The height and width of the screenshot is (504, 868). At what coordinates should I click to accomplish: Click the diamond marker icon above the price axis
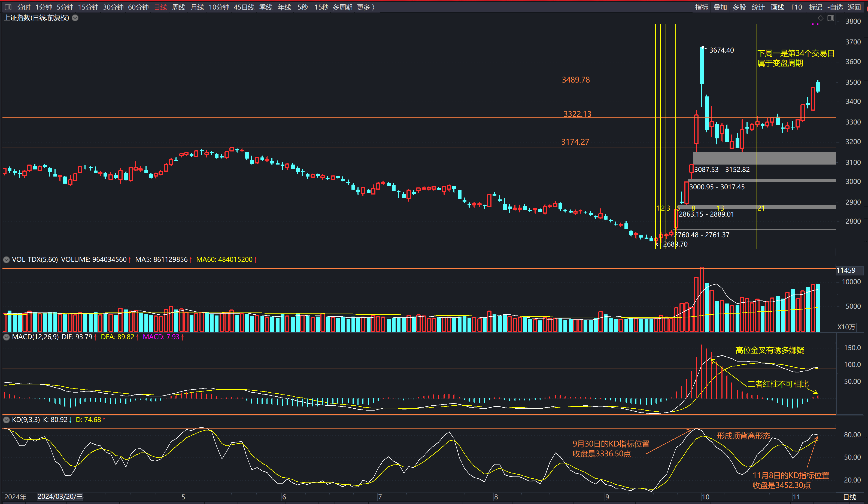click(821, 18)
